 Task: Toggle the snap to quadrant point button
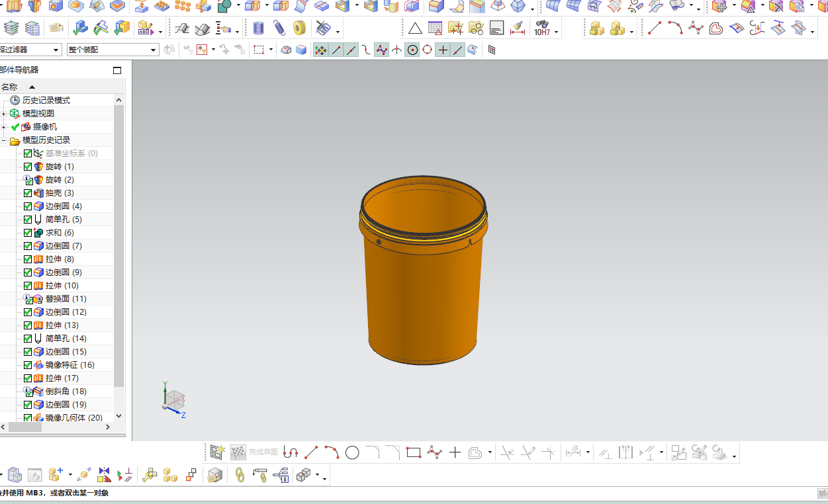[x=428, y=50]
